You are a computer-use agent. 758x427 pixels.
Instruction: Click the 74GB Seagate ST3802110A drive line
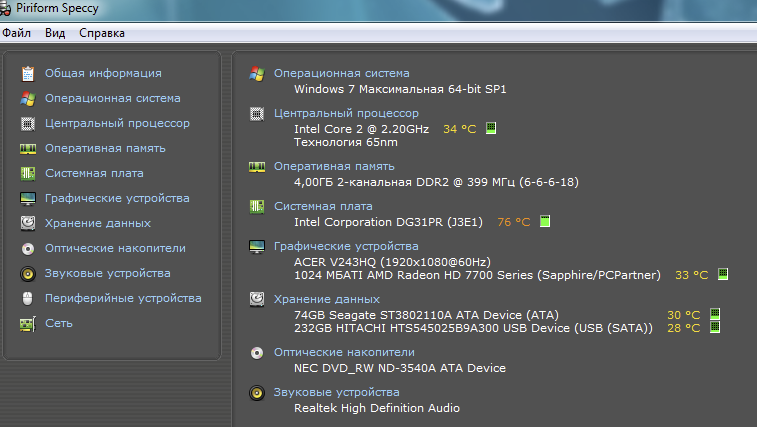pyautogui.click(x=426, y=315)
